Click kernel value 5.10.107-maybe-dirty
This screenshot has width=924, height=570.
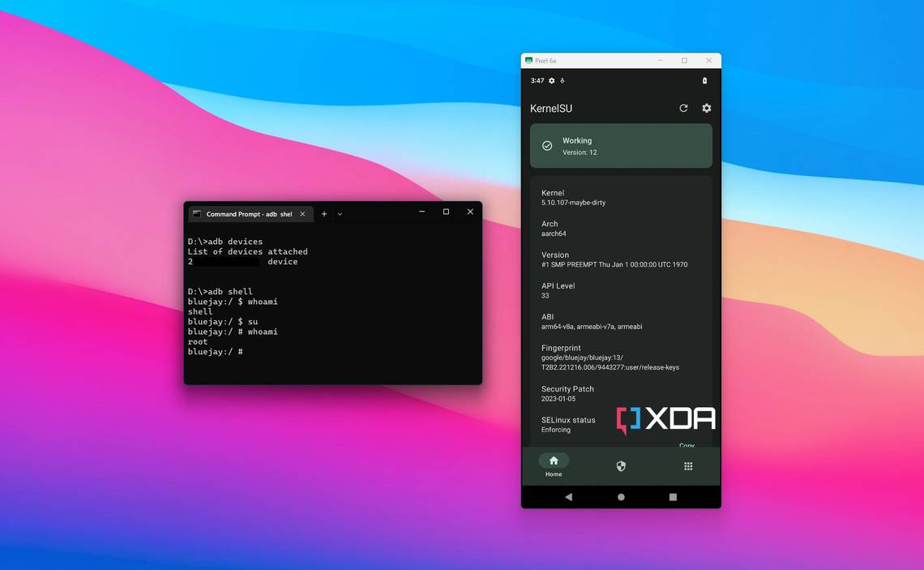tap(573, 203)
